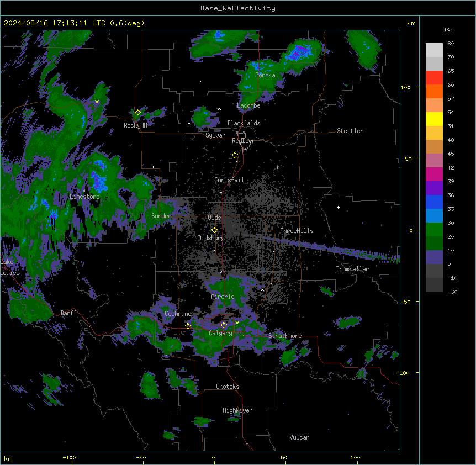Screen dimensions: 476x465
Task: Click the RockyMH label
Action: pos(135,125)
